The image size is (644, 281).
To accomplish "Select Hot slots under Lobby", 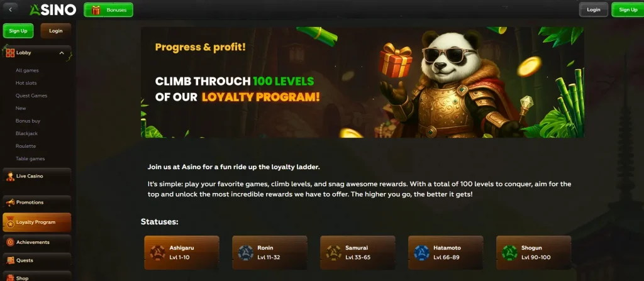I will pos(26,83).
